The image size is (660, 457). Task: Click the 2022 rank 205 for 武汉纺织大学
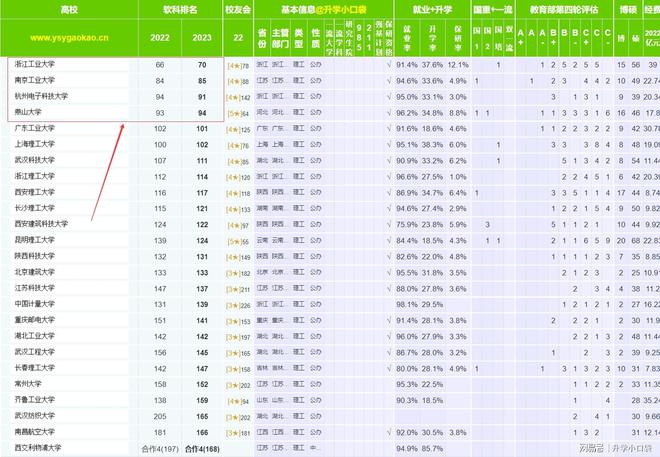[x=160, y=417]
